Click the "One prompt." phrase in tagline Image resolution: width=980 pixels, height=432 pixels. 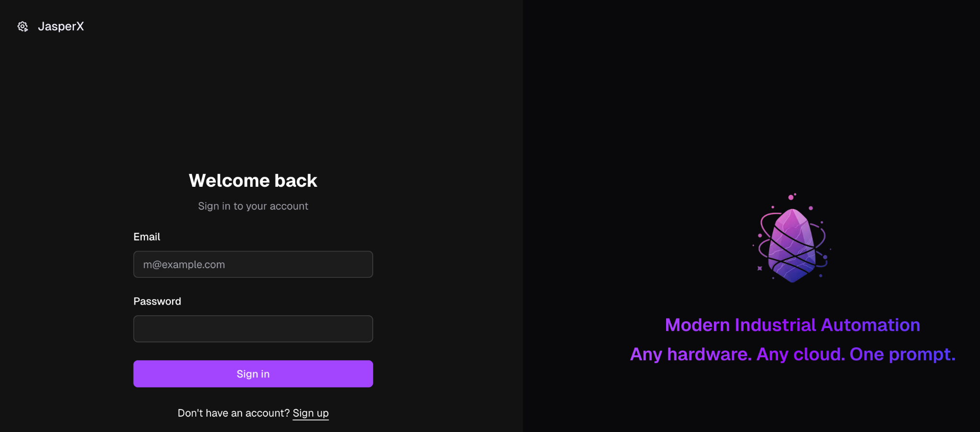[x=902, y=354]
